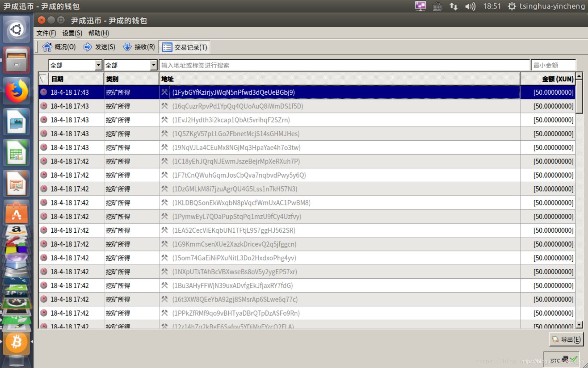588x368 pixels.
Task: Focus the address or label search field
Action: click(x=344, y=65)
